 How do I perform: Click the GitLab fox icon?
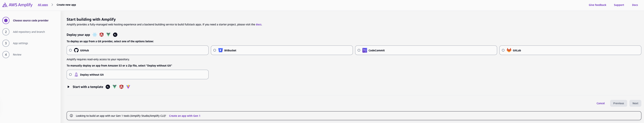[509, 50]
